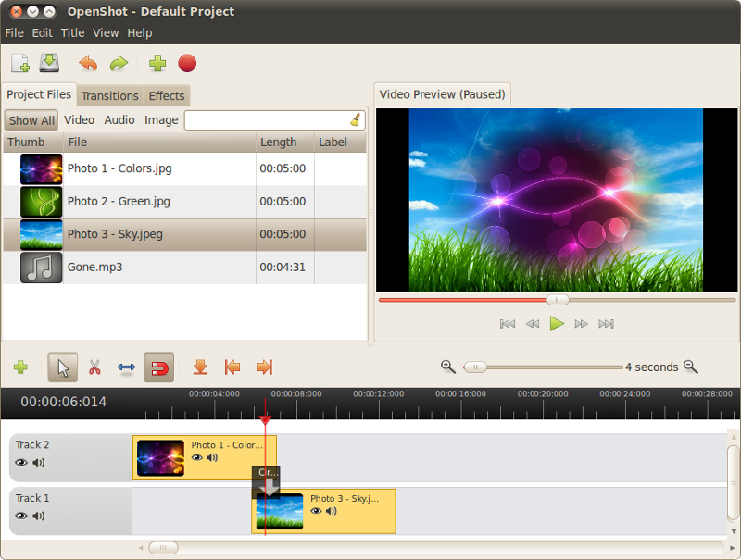Add a marker to the timeline
The image size is (741, 560).
[x=200, y=367]
